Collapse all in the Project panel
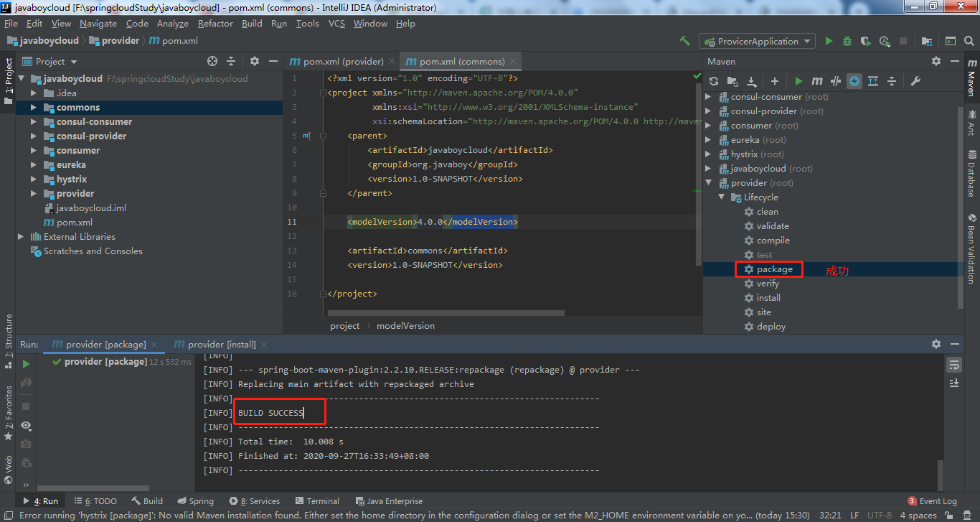 point(231,61)
